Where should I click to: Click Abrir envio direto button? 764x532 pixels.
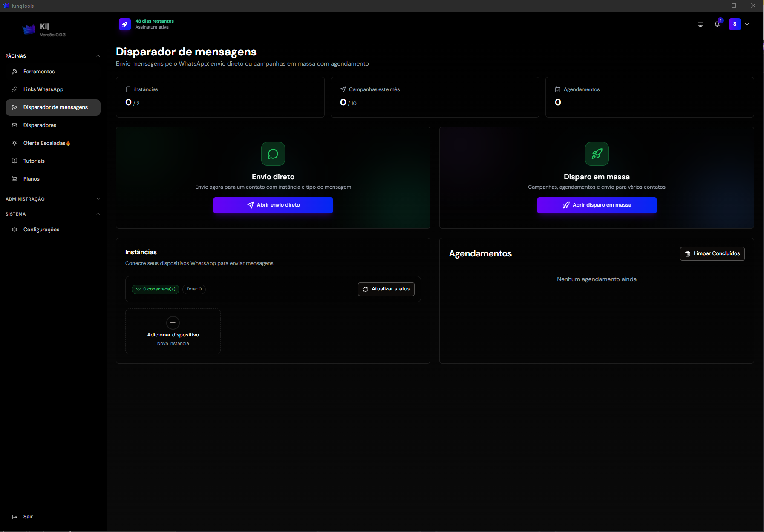pos(273,205)
